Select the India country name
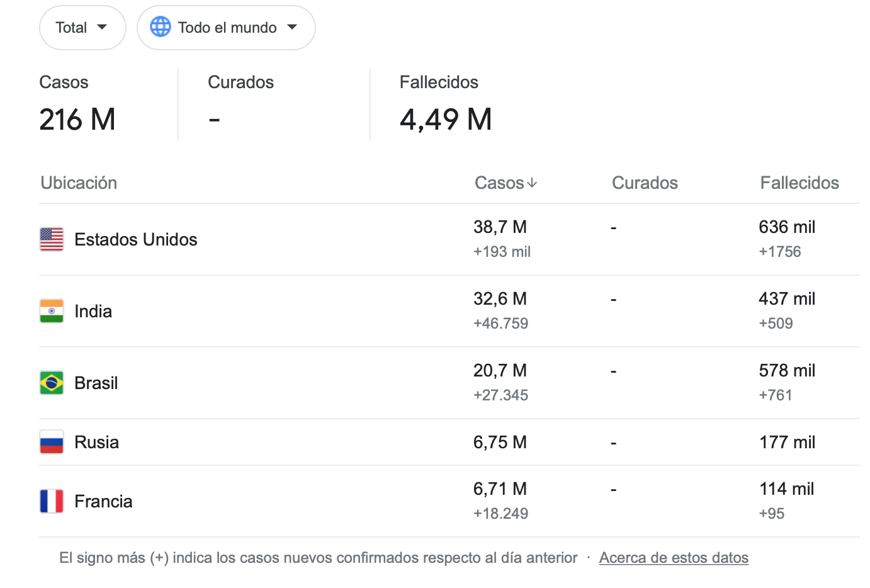 (x=93, y=311)
